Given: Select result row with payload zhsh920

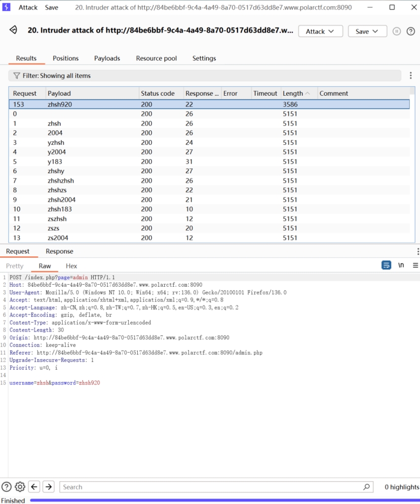Looking at the screenshot, I should click(209, 104).
